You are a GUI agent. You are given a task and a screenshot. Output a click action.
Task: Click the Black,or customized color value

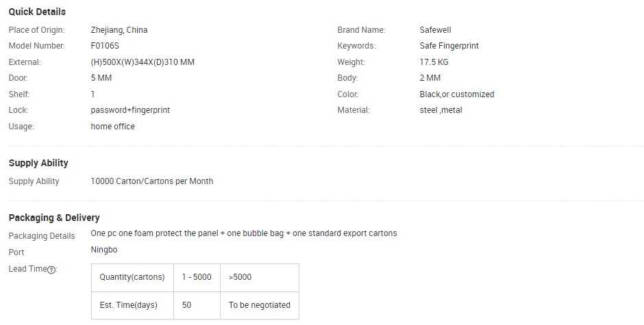click(x=457, y=94)
